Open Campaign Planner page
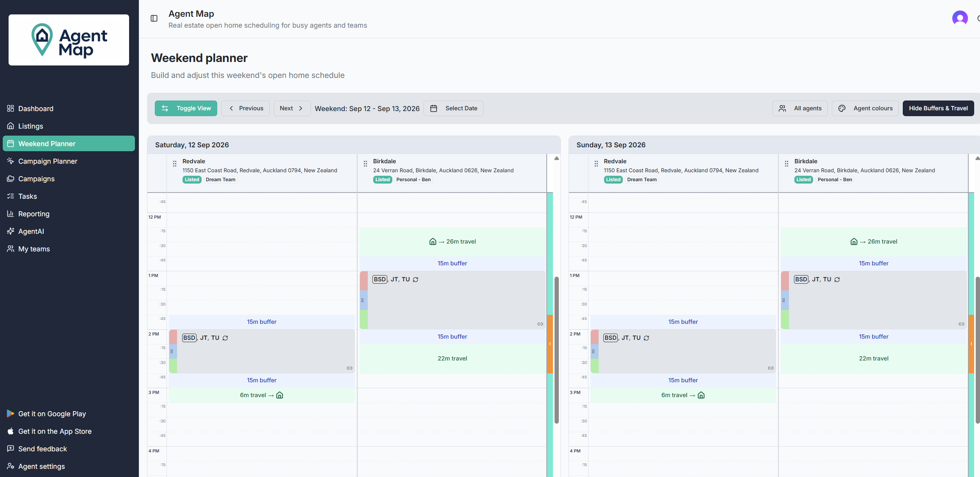The height and width of the screenshot is (477, 980). tap(69, 161)
